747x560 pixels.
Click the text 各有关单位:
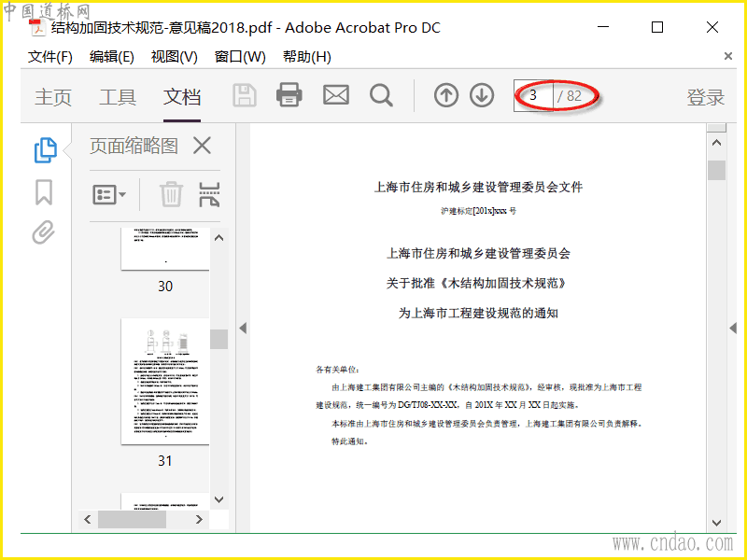338,370
